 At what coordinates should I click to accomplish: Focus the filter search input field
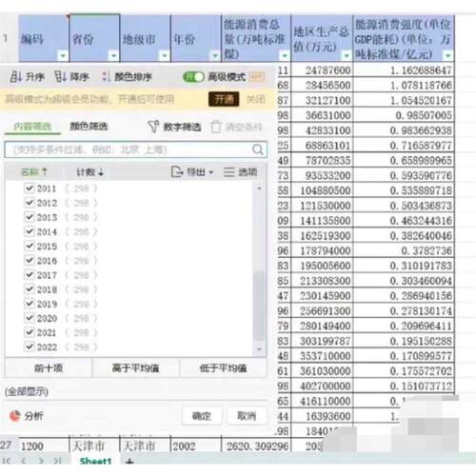pos(136,149)
